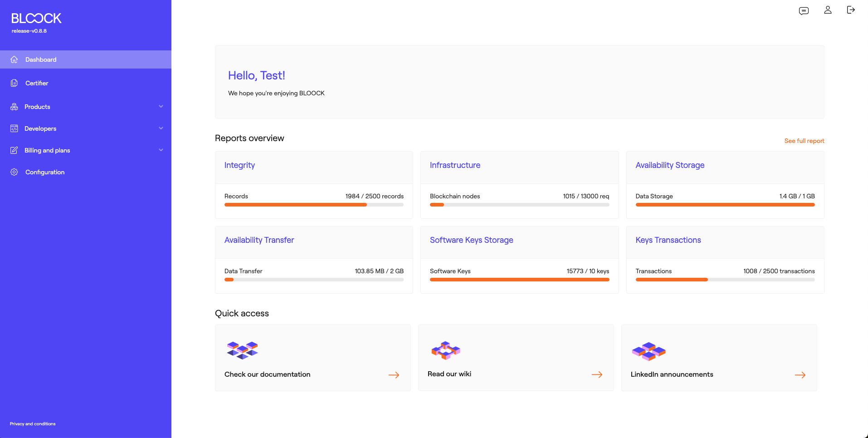Viewport: 868px width, 438px height.
Task: Go to Dashboard in sidebar
Action: (86, 59)
